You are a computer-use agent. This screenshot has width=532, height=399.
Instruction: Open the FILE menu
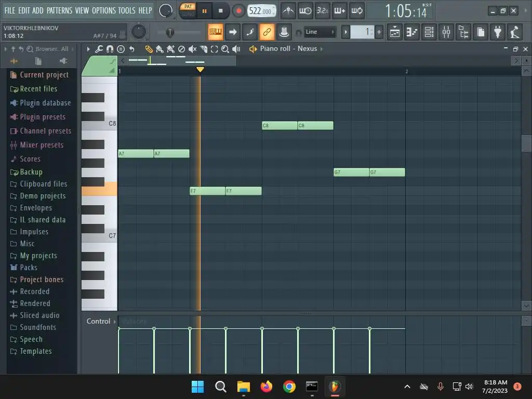pos(10,10)
